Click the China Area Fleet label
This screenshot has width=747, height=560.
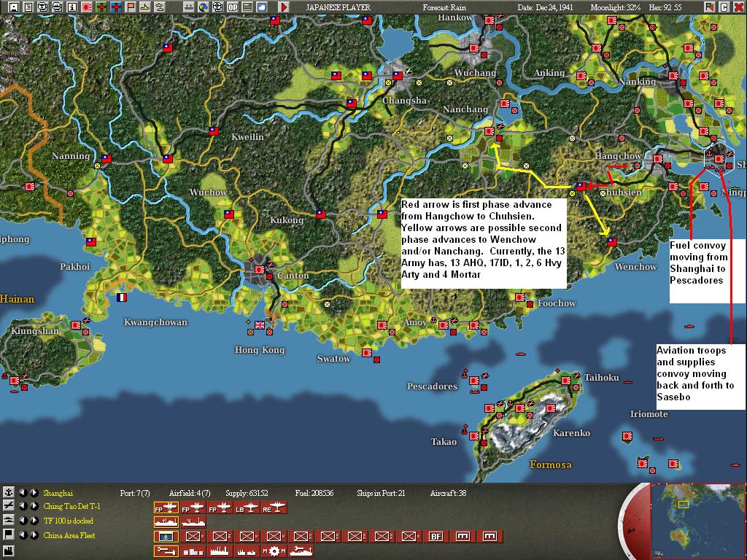click(69, 535)
